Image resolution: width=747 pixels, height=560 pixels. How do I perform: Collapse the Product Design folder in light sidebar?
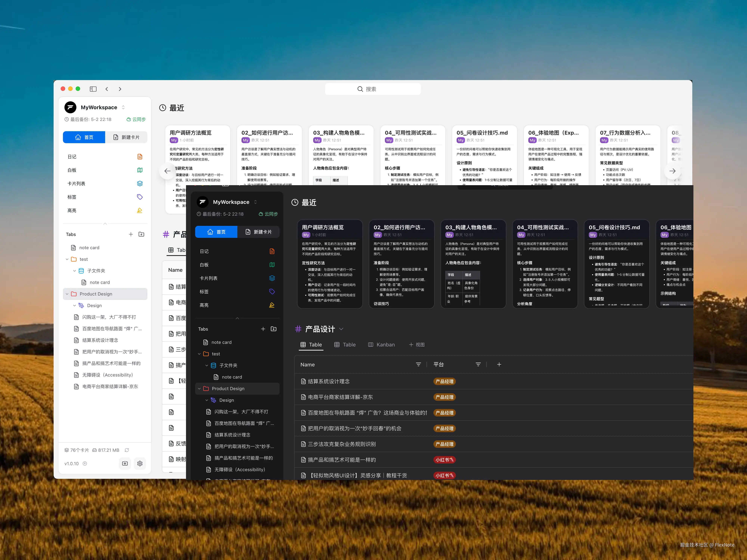click(x=67, y=294)
